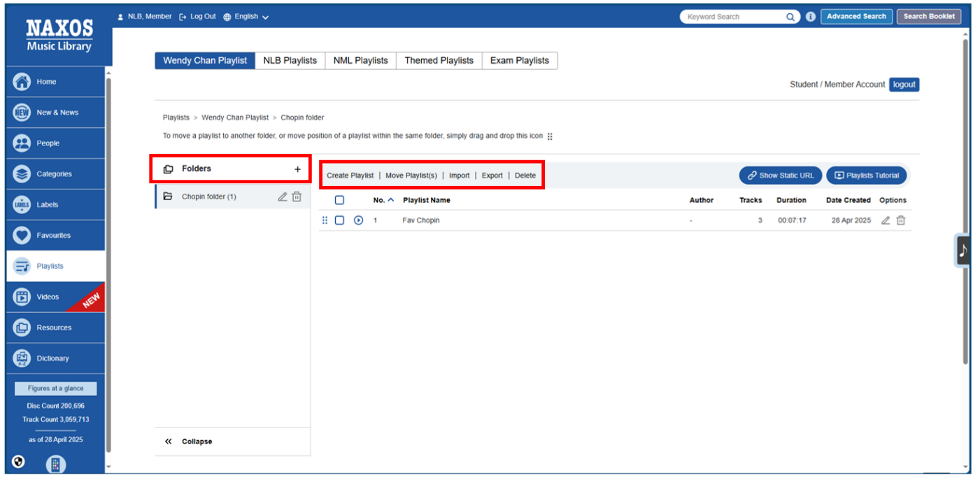Click the Folders panel header
The height and width of the screenshot is (482, 980).
tap(232, 169)
